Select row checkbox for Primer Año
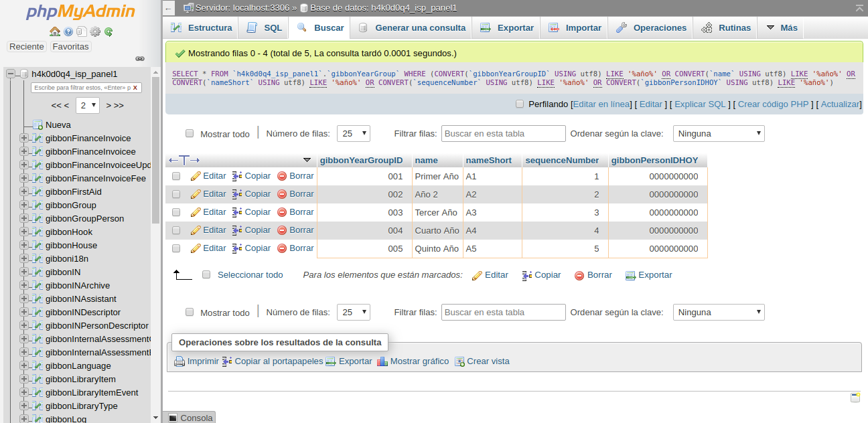 (x=176, y=176)
